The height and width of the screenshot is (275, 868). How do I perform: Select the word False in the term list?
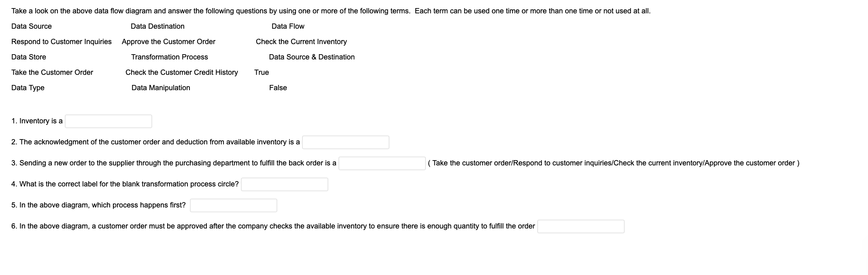tap(278, 87)
